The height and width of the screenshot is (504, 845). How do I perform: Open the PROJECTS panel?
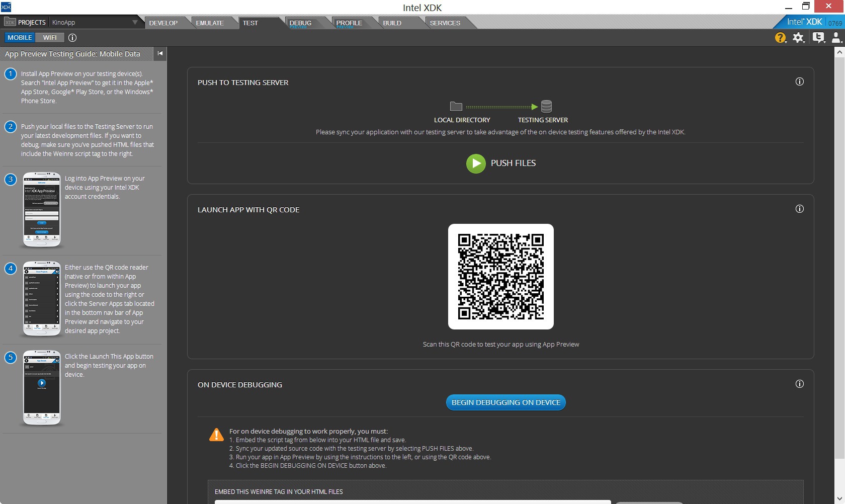point(25,22)
